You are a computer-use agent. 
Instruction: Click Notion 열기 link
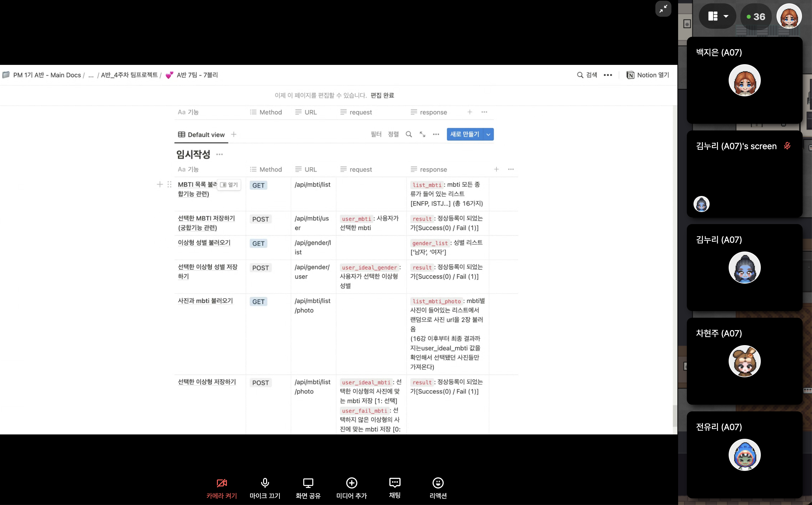(648, 75)
